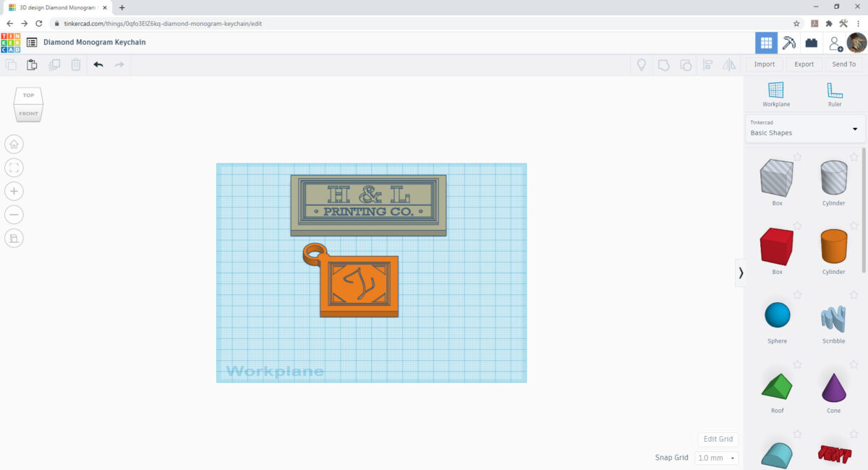
Task: Click the red Box shape thumbnail
Action: pyautogui.click(x=776, y=248)
